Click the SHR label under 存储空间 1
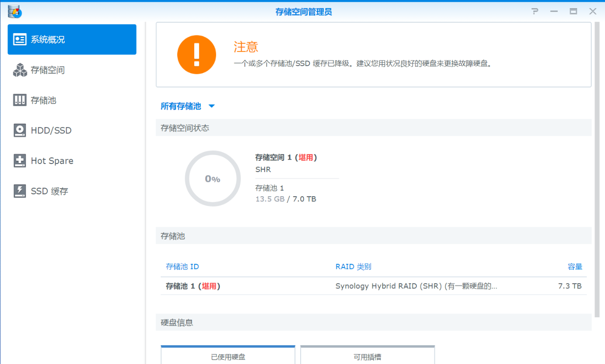Screen dimensions: 605x364 [x=263, y=169]
